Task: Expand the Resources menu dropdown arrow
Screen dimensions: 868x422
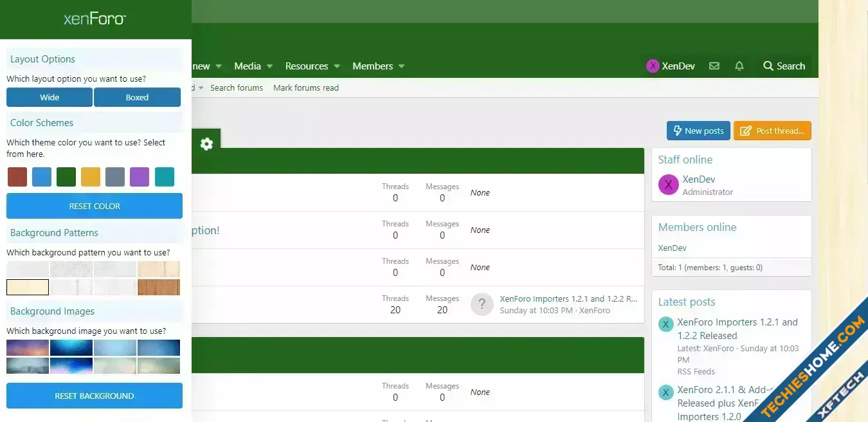Action: (x=337, y=66)
